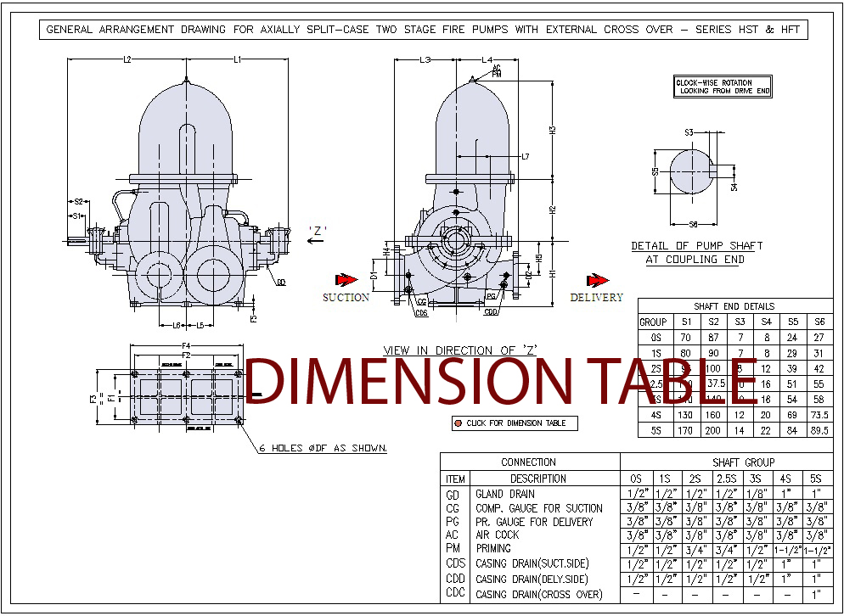Click the red arrow above SUCTION label

tap(345, 280)
